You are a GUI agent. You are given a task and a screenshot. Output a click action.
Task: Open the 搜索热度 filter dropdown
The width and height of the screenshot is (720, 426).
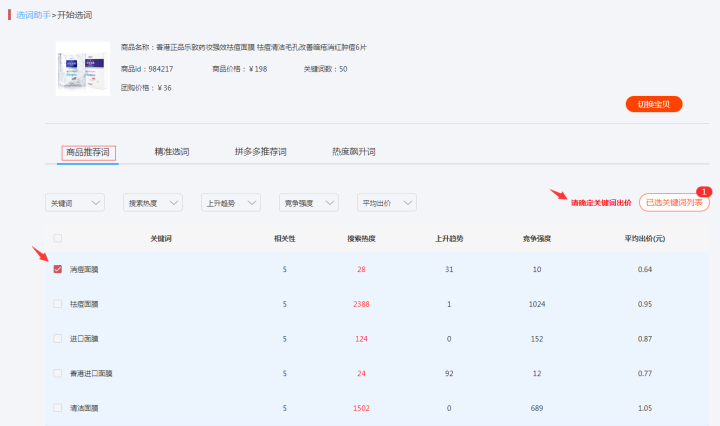tap(154, 203)
